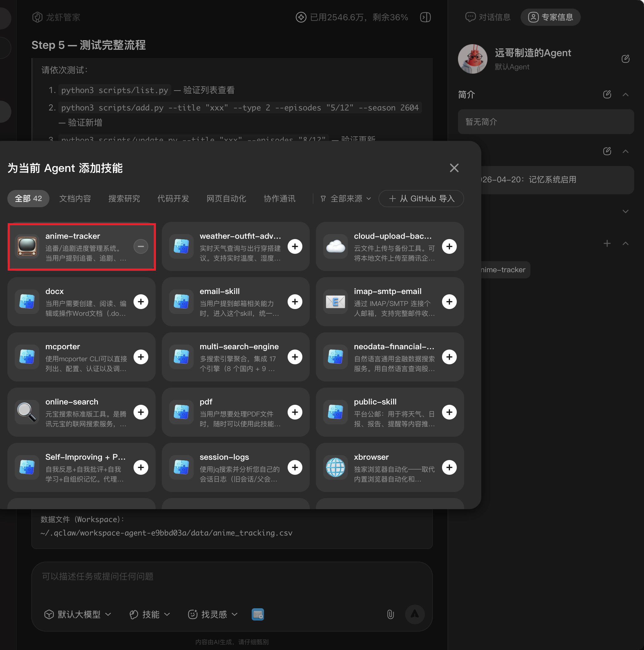Remove anime-tracker skill with minus button
Image resolution: width=644 pixels, height=650 pixels.
click(141, 246)
